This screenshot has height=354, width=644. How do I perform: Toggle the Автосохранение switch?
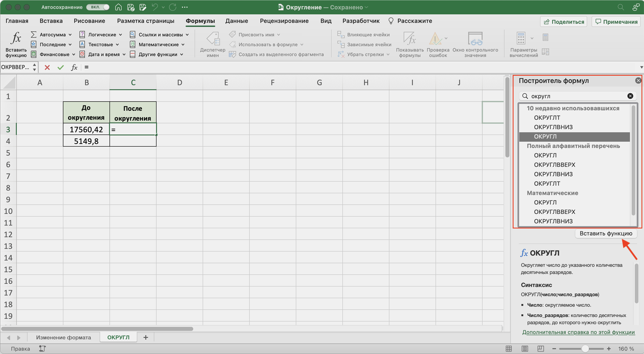tap(98, 7)
